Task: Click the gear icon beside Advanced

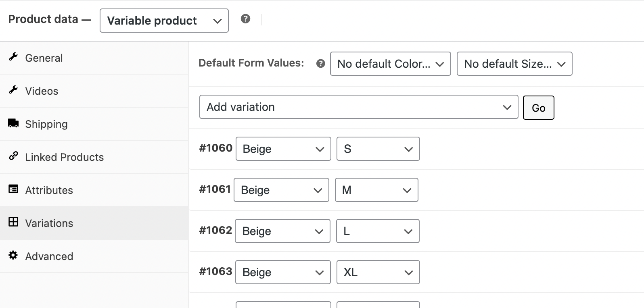Action: click(x=13, y=255)
